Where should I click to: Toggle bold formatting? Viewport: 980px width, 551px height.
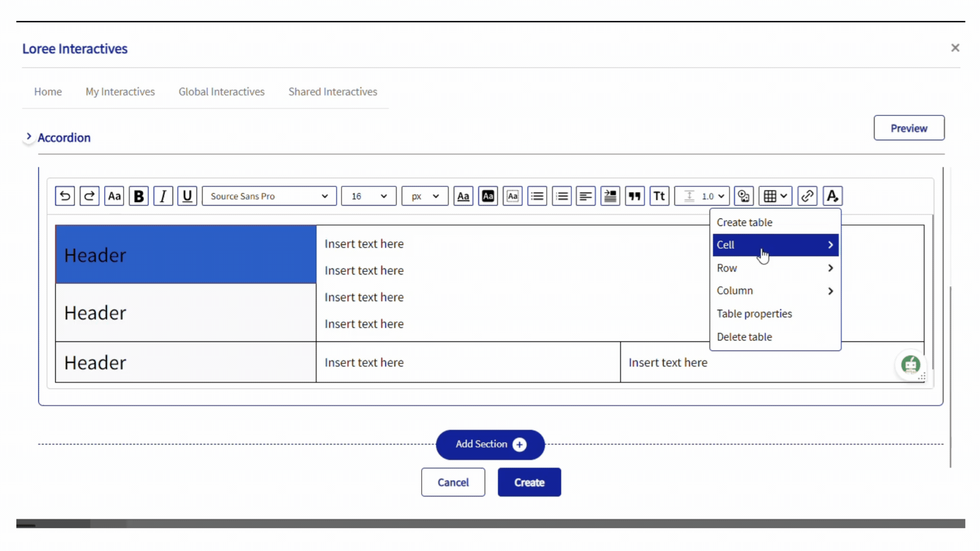139,196
